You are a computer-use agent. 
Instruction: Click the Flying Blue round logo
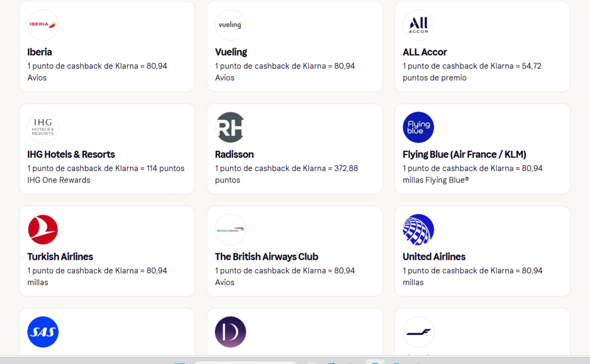click(x=418, y=127)
